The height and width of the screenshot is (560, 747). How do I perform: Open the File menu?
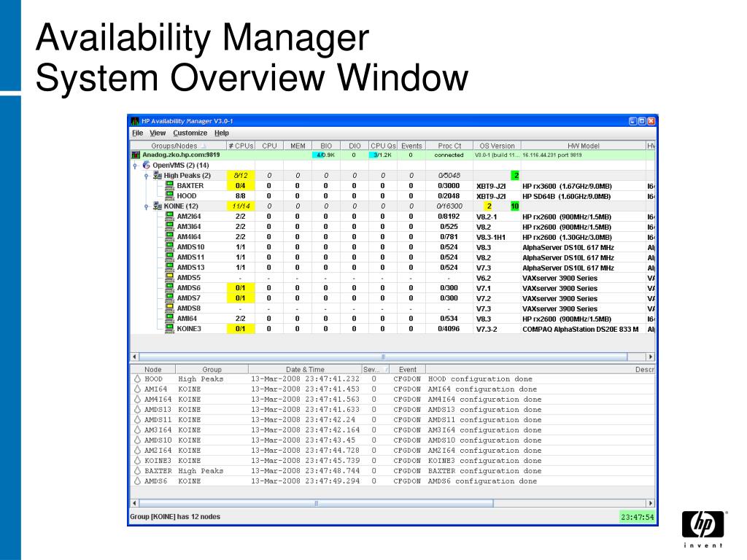pyautogui.click(x=137, y=133)
